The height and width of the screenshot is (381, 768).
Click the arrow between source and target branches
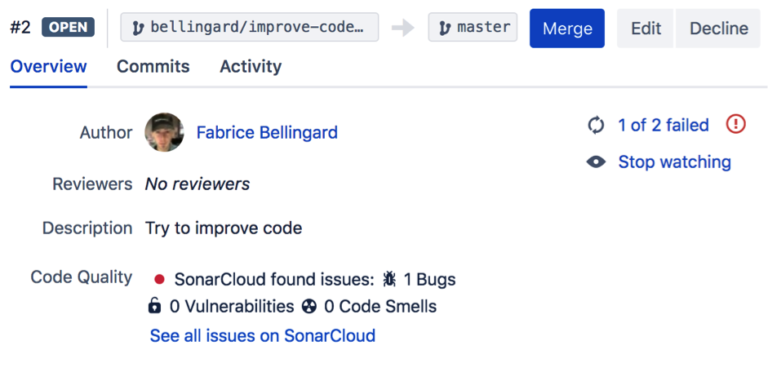point(403,28)
